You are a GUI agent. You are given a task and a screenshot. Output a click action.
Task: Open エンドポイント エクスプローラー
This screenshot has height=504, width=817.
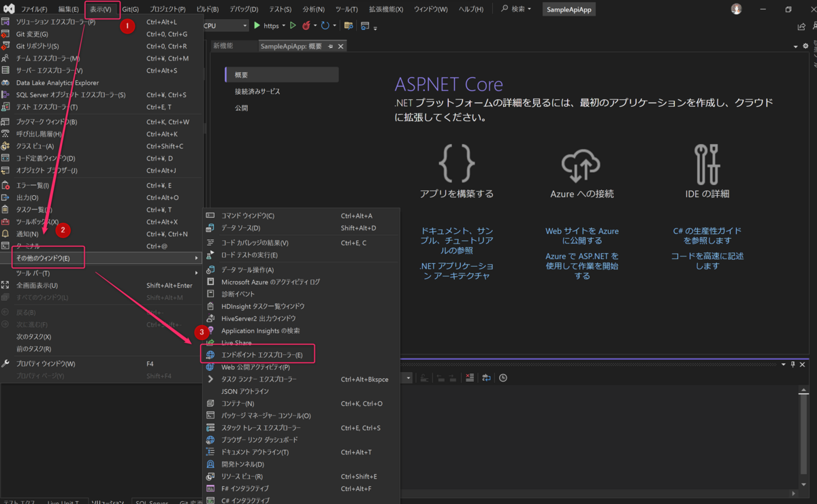(x=301, y=355)
